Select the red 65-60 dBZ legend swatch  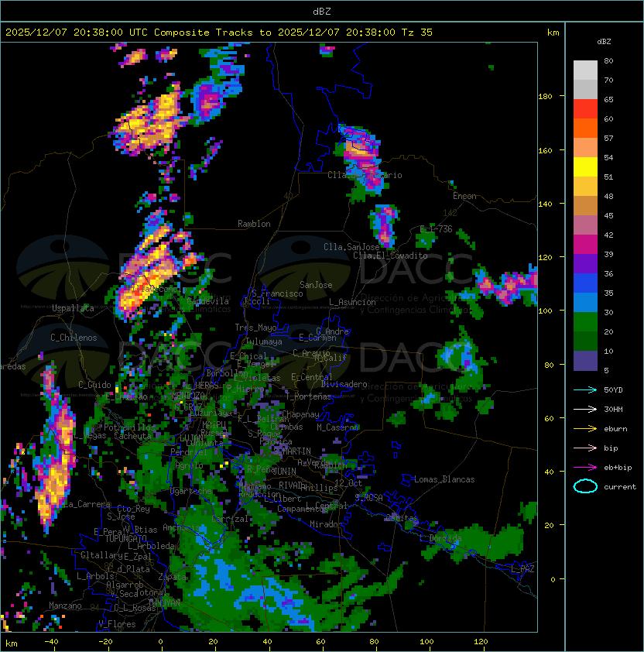click(585, 109)
